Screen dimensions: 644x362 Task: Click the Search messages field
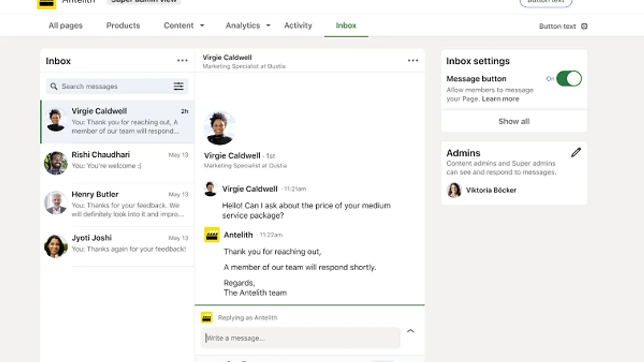(118, 86)
